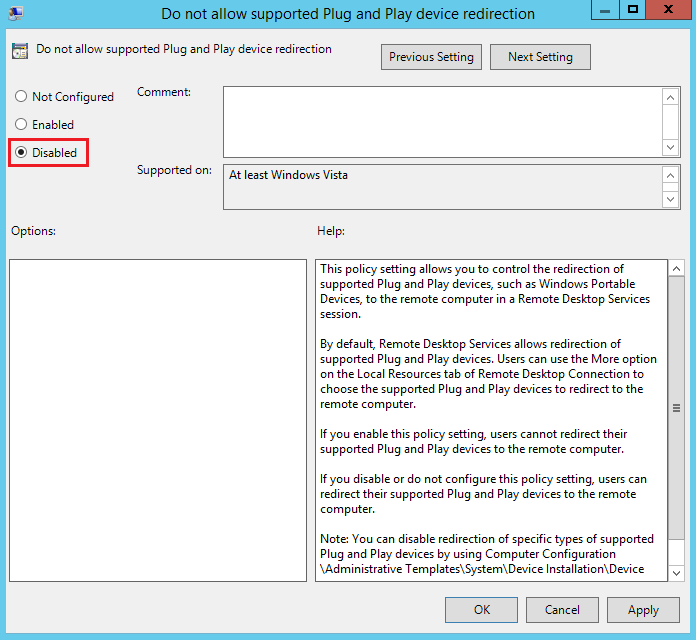Click the Help pane scroll up arrow
Image resolution: width=696 pixels, height=640 pixels.
676,269
